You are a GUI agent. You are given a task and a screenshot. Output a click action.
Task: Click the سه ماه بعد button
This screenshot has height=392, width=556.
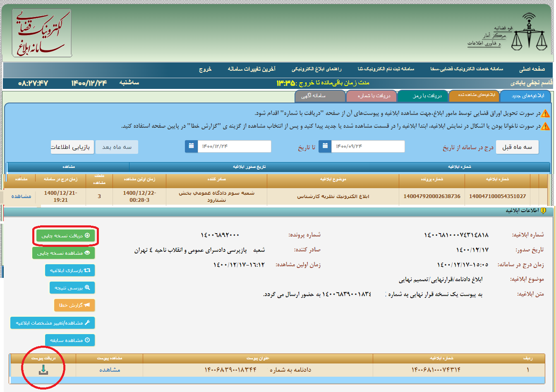(x=117, y=147)
